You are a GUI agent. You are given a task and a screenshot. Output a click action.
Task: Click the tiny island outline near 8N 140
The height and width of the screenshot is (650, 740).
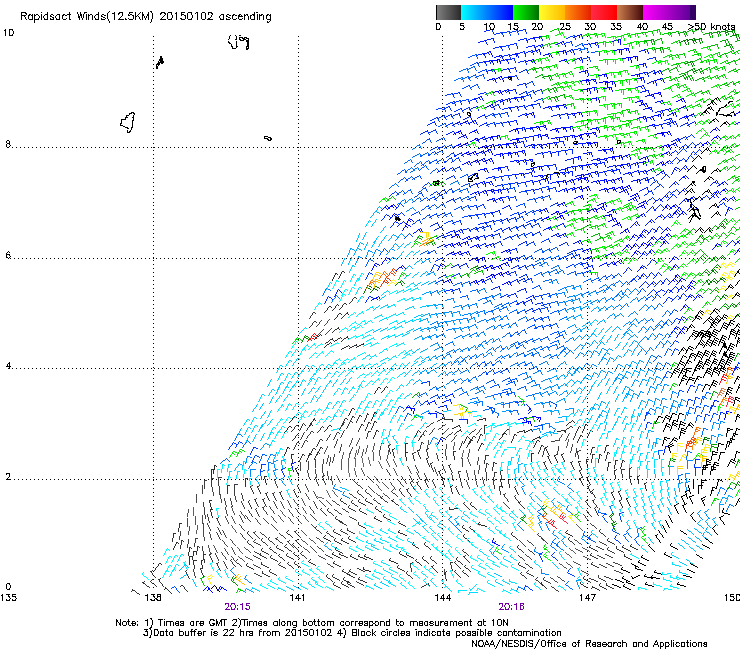tap(268, 138)
